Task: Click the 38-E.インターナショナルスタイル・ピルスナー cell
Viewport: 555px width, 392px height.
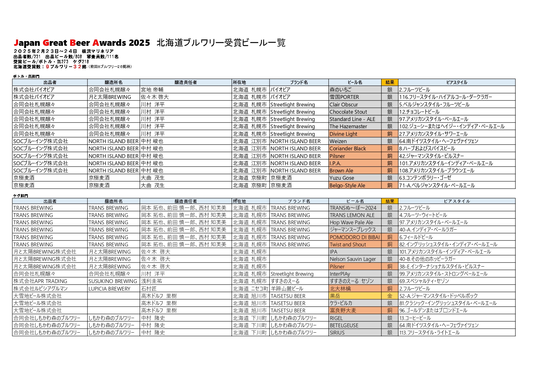Action: 457,267
